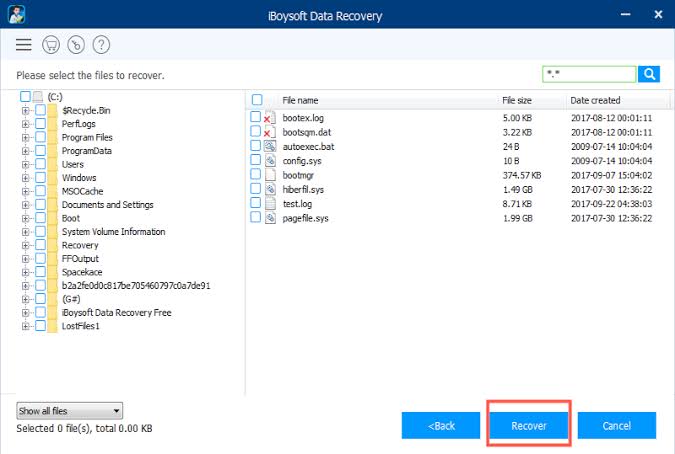Viewport: 675px width, 454px height.
Task: Click the Program Files folder icon
Action: pos(53,137)
